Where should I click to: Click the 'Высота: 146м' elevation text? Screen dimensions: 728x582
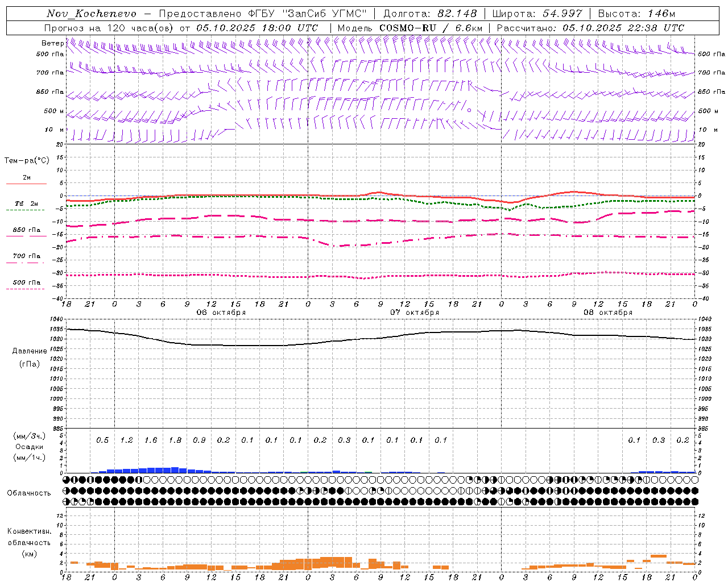(x=636, y=14)
